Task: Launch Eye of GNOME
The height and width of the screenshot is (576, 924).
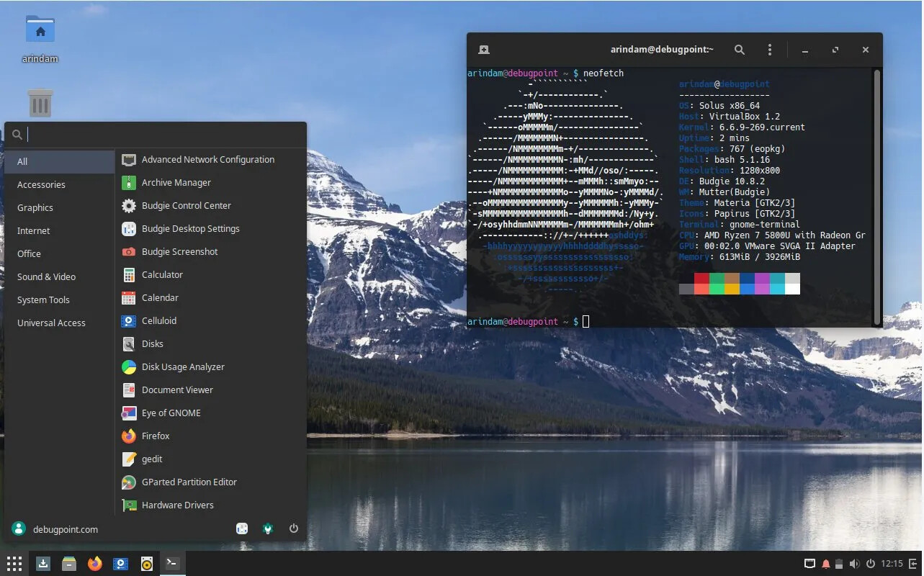Action: coord(210,413)
